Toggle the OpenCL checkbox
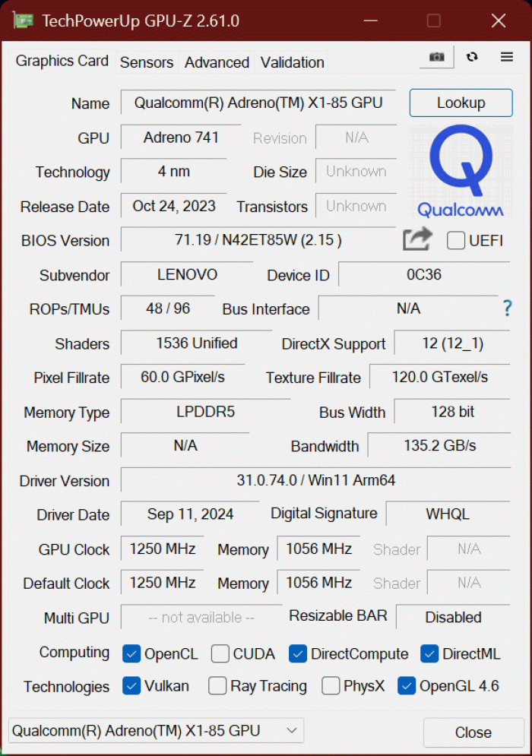Viewport: 532px width, 756px height. click(131, 653)
